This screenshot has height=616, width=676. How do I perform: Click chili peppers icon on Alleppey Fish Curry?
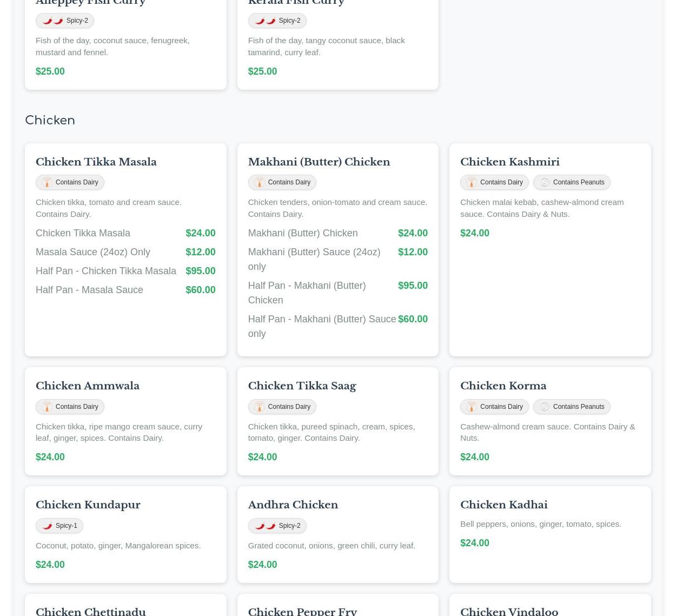coord(52,21)
